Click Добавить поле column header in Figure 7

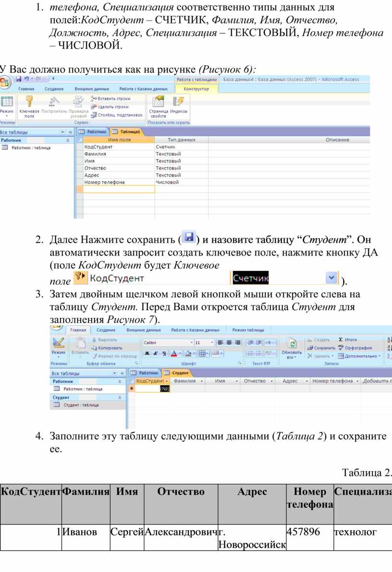pos(377,381)
